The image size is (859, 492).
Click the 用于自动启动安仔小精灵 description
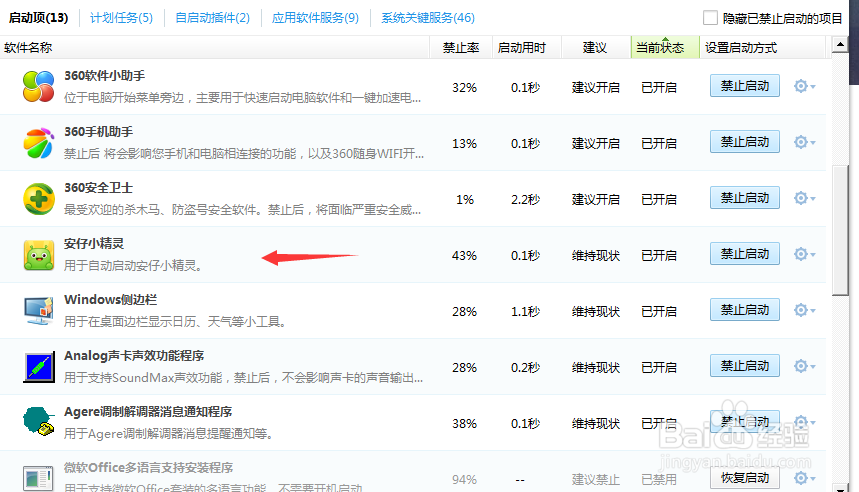pos(133,266)
